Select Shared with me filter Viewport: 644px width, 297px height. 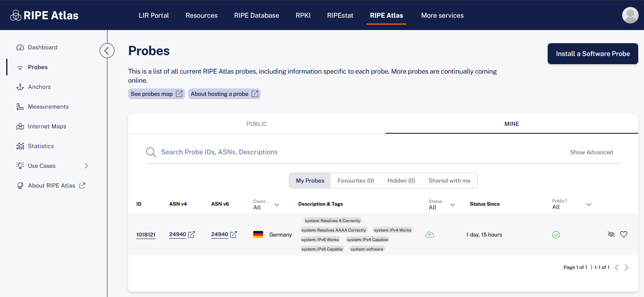(450, 181)
